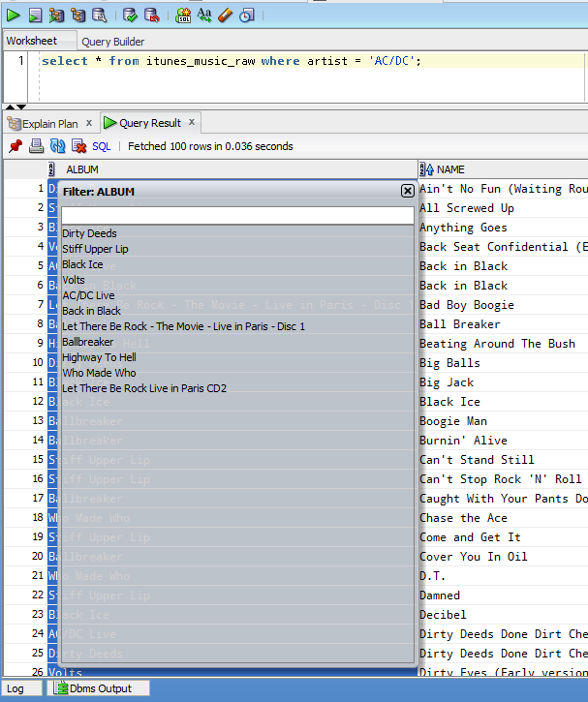Click the NAME column sort icon

coord(426,169)
